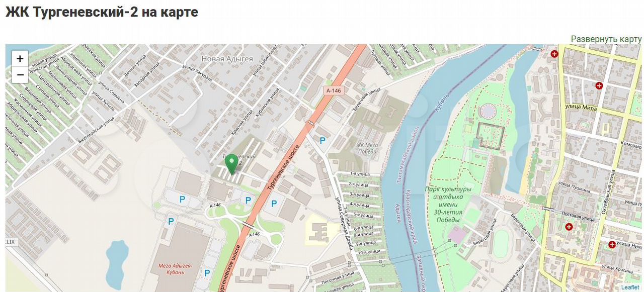Click the topmost red hospital cross icon
This screenshot has width=644, height=292.
point(554,53)
